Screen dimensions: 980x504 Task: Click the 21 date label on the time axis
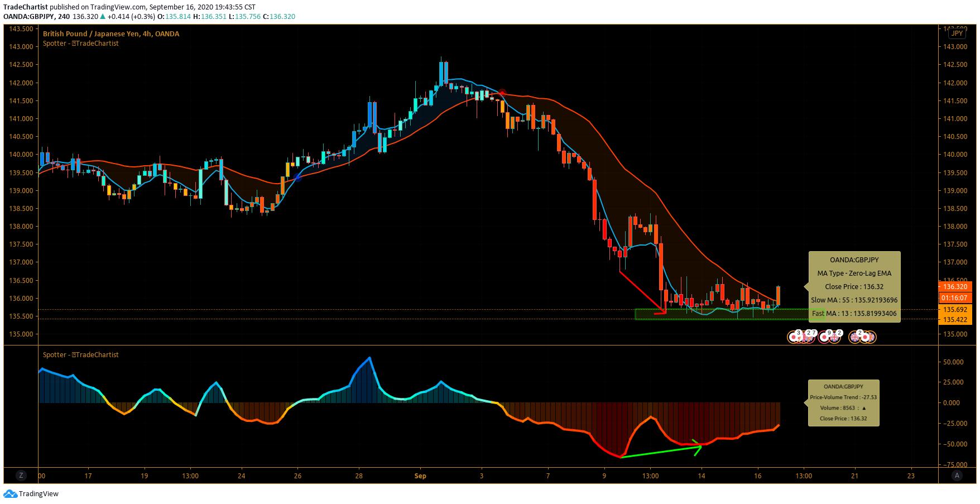coord(854,476)
